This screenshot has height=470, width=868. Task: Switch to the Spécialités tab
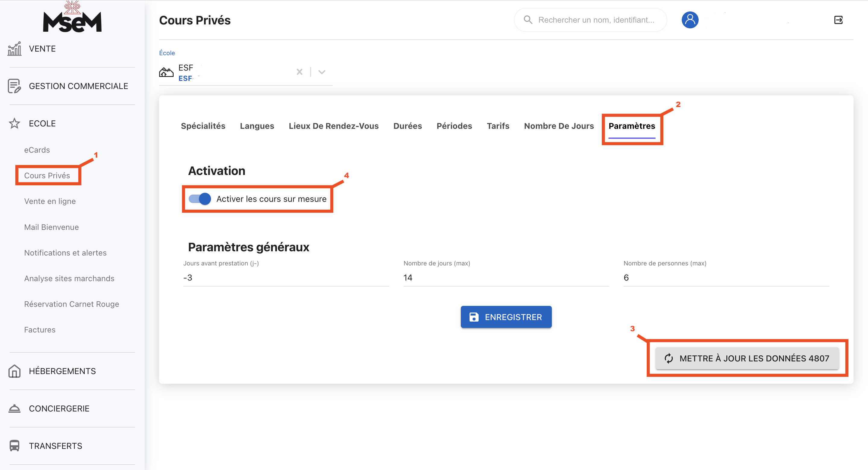203,126
